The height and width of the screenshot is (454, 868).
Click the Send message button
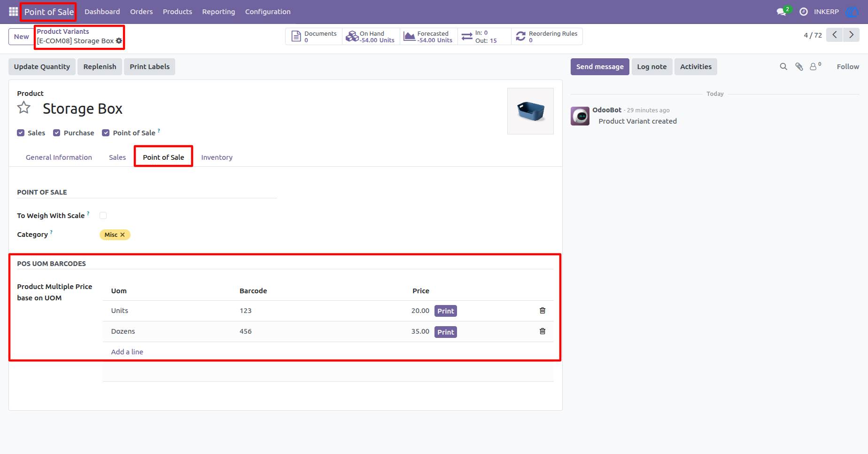[x=600, y=67]
